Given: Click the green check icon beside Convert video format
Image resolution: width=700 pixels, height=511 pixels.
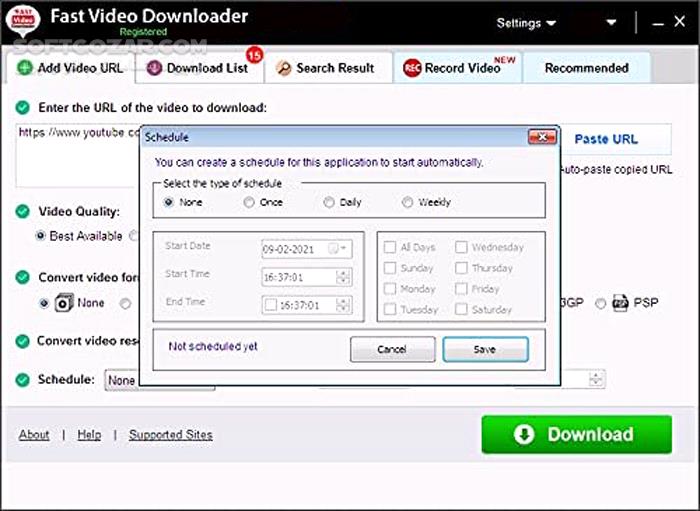Looking at the screenshot, I should tap(23, 277).
